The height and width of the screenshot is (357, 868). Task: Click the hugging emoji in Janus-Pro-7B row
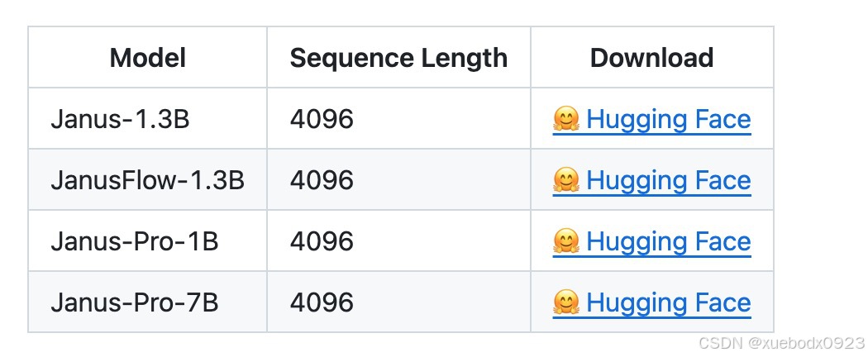pyautogui.click(x=565, y=302)
